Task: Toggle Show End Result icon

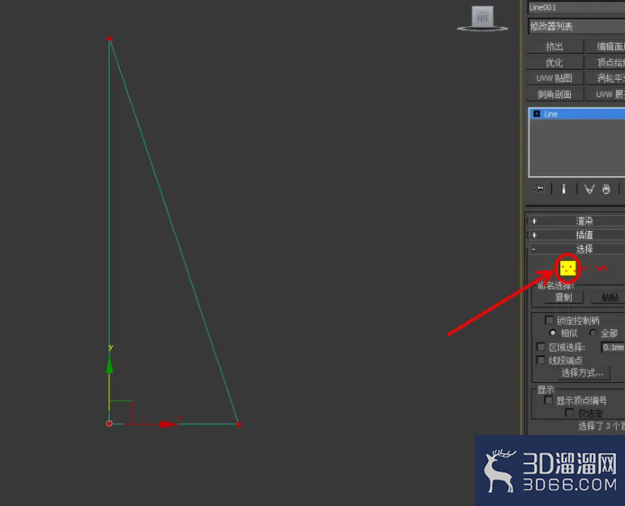Action: pos(564,189)
